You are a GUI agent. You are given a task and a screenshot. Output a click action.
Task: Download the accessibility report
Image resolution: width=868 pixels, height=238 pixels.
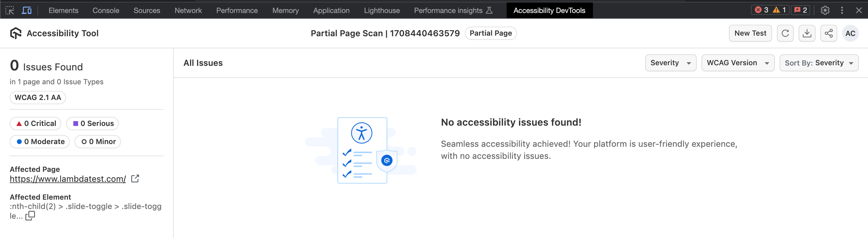pyautogui.click(x=807, y=34)
